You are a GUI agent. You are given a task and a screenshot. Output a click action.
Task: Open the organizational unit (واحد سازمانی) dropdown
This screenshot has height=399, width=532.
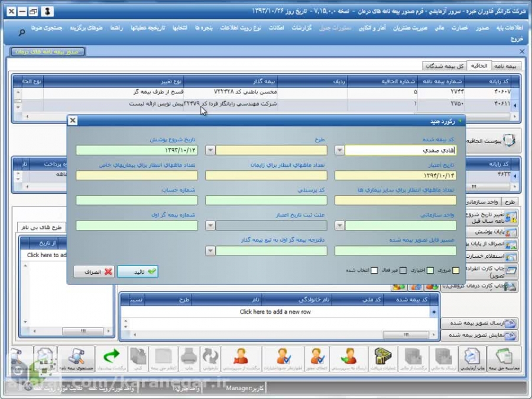[x=339, y=225]
